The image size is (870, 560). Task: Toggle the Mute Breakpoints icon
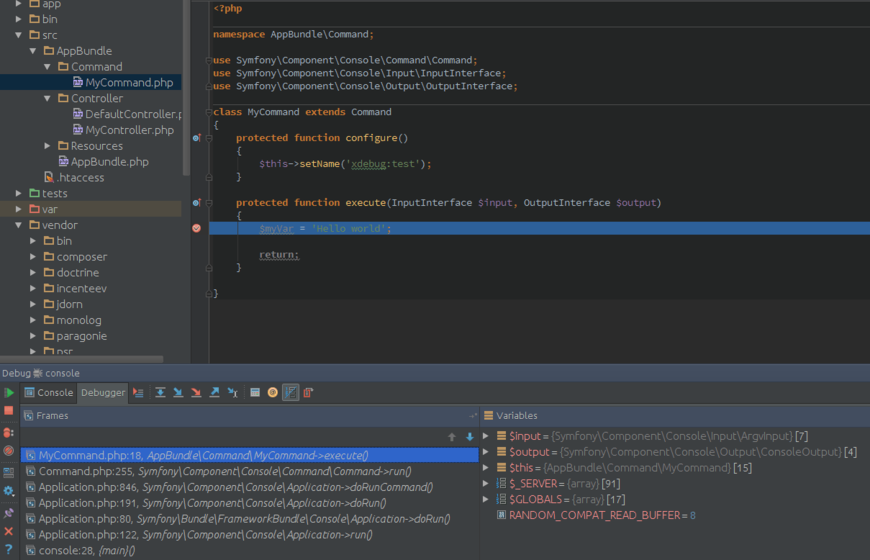pos(9,451)
